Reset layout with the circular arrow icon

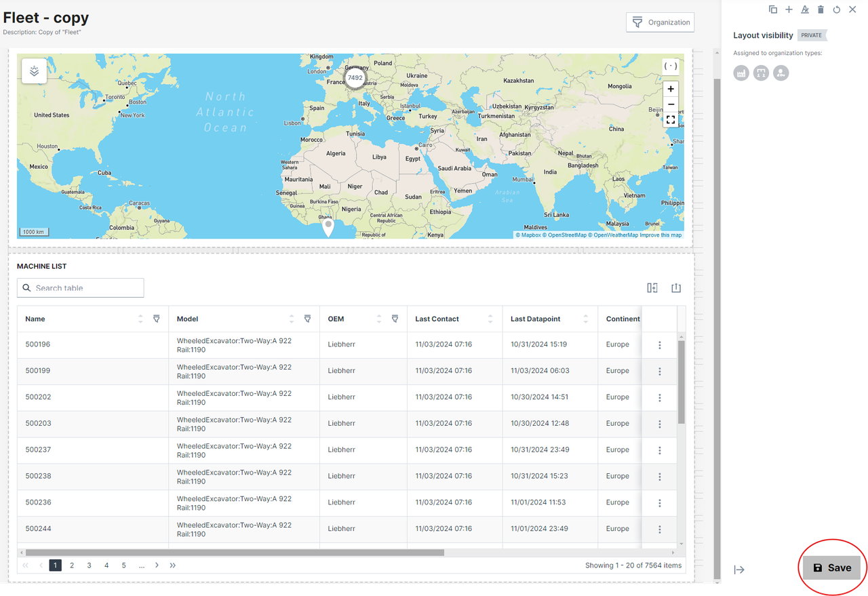coord(837,9)
